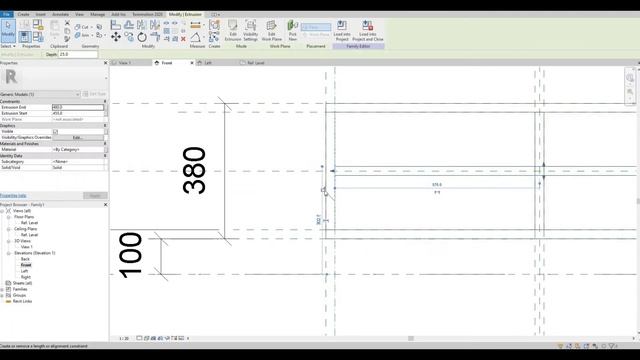
Task: Collapse the Floor Plans node
Action: (x=9, y=217)
